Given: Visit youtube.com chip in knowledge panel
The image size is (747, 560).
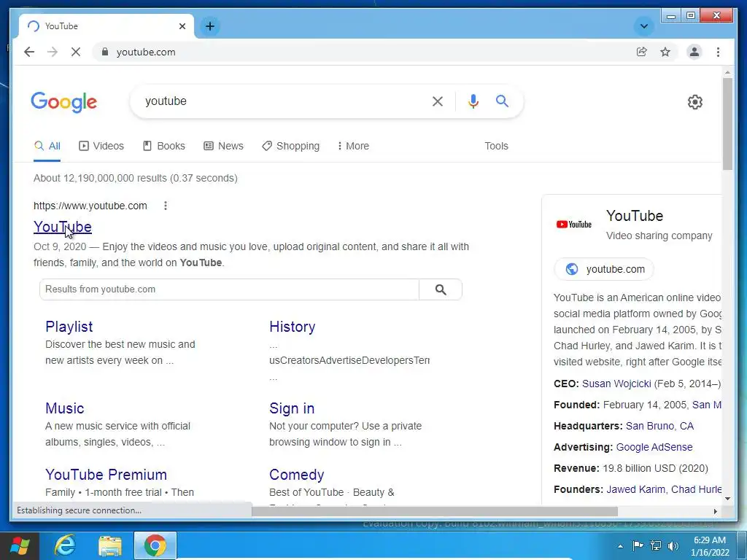Looking at the screenshot, I should (x=604, y=269).
